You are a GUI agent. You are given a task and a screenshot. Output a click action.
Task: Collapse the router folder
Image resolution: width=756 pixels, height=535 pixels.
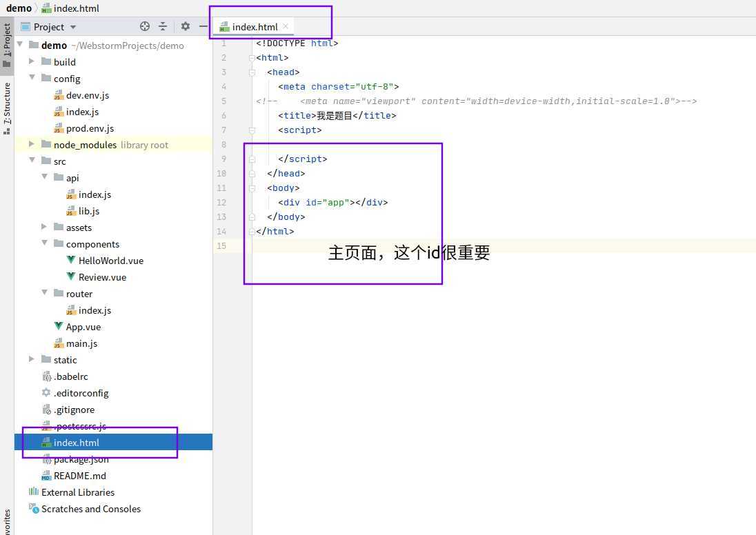(x=44, y=292)
